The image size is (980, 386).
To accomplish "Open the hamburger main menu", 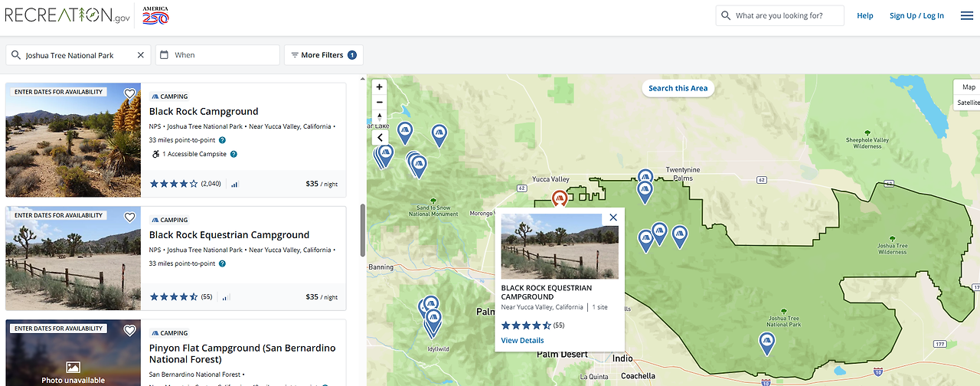I will click(967, 15).
